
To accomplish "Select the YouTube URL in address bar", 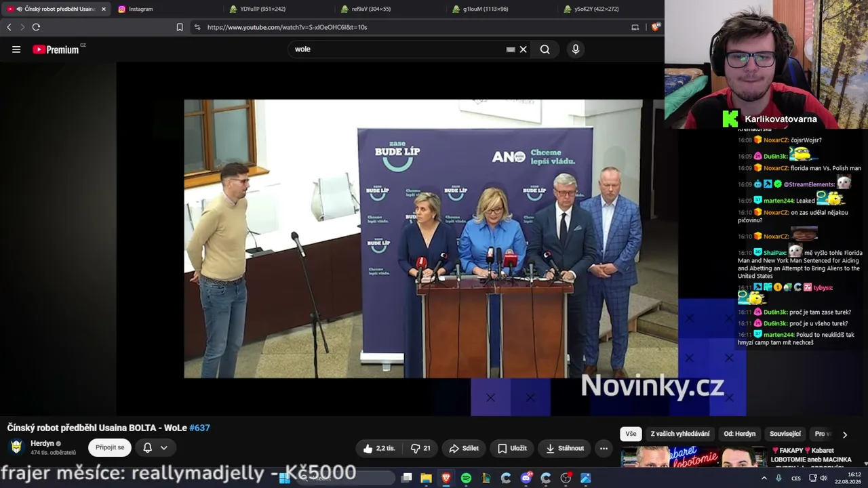I will pos(287,27).
